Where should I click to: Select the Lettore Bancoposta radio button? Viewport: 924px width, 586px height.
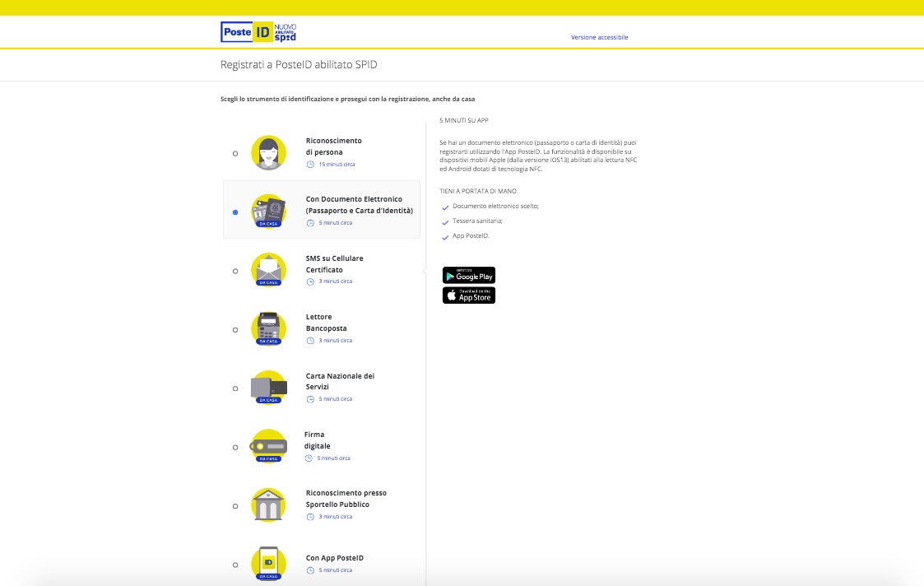235,329
